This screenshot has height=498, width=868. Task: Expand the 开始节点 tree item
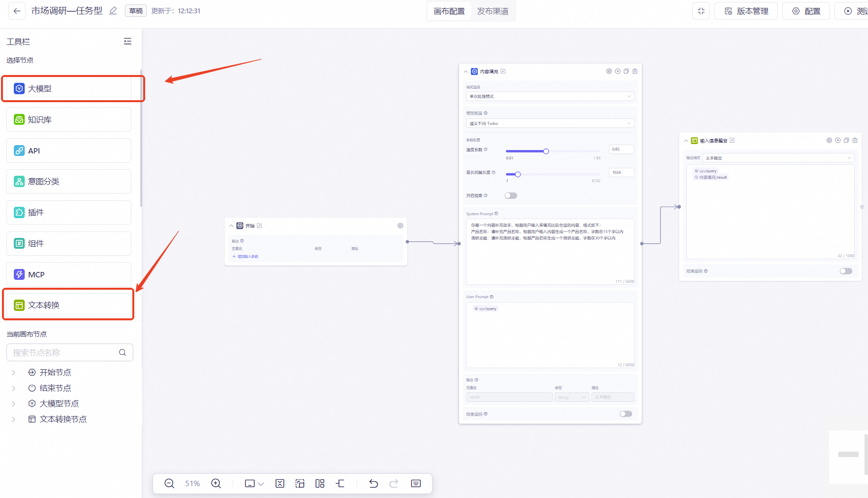pyautogui.click(x=14, y=373)
